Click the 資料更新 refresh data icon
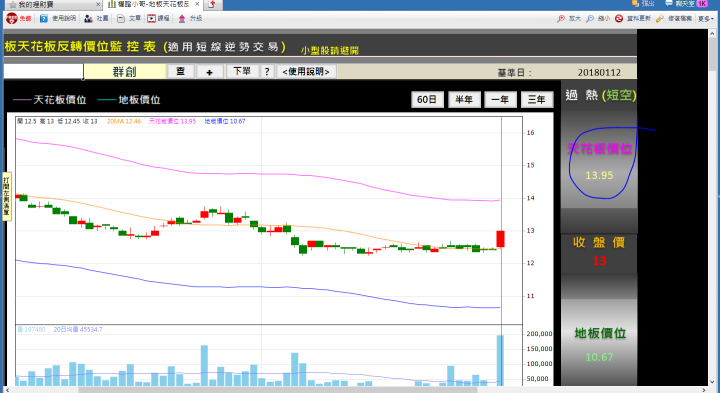Viewport: 720px width, 393px height. pos(619,18)
